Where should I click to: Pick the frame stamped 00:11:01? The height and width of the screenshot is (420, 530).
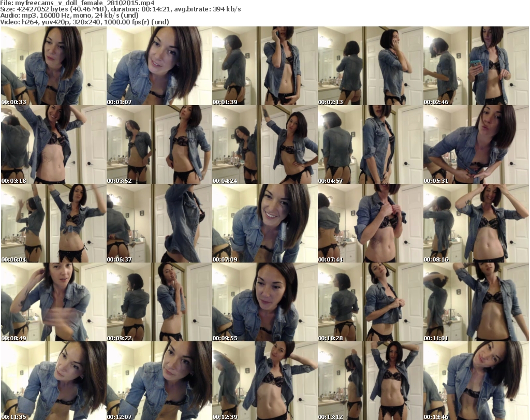click(476, 302)
